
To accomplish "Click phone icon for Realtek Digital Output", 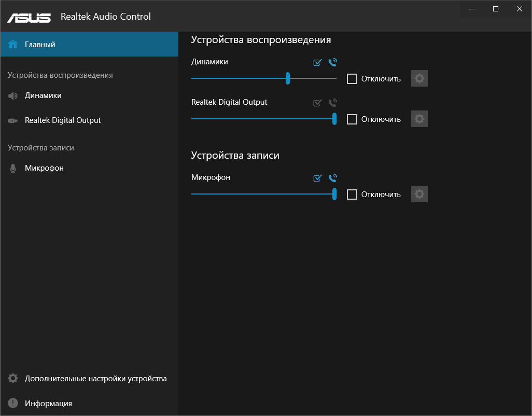I will [333, 103].
